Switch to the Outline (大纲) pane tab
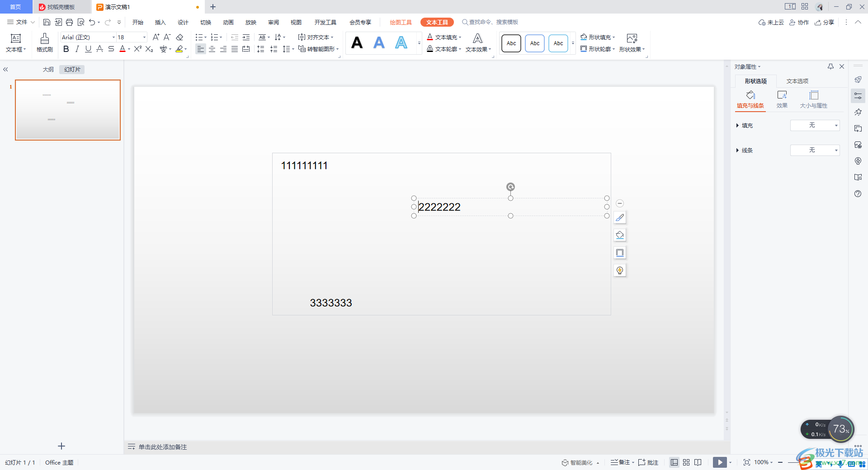The height and width of the screenshot is (470, 868). click(48, 69)
